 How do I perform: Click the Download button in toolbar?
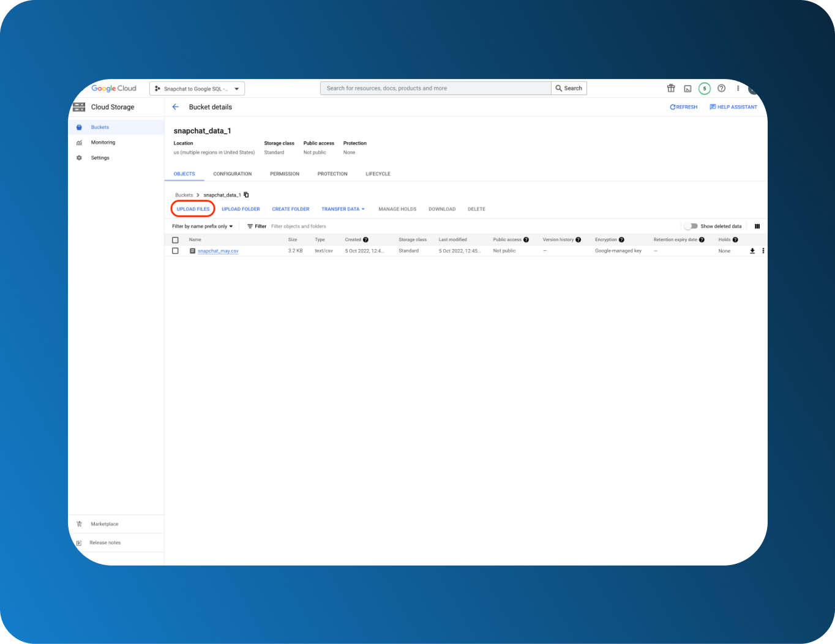tap(442, 209)
